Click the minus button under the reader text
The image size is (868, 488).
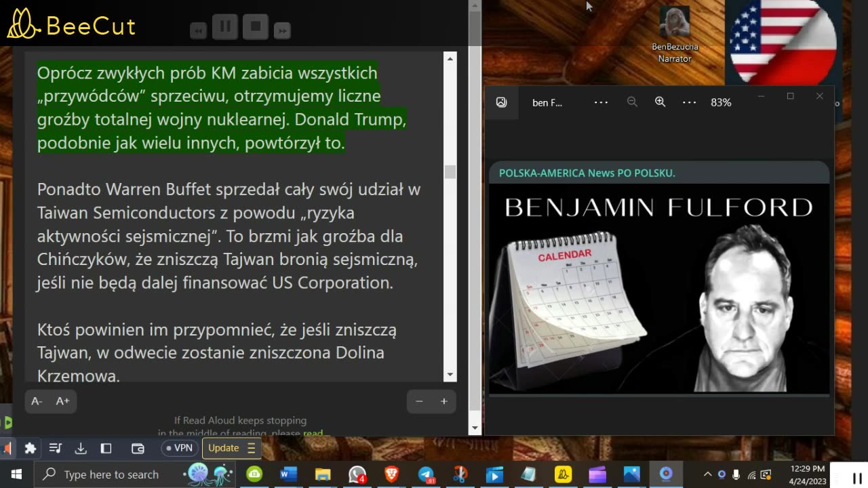click(419, 401)
